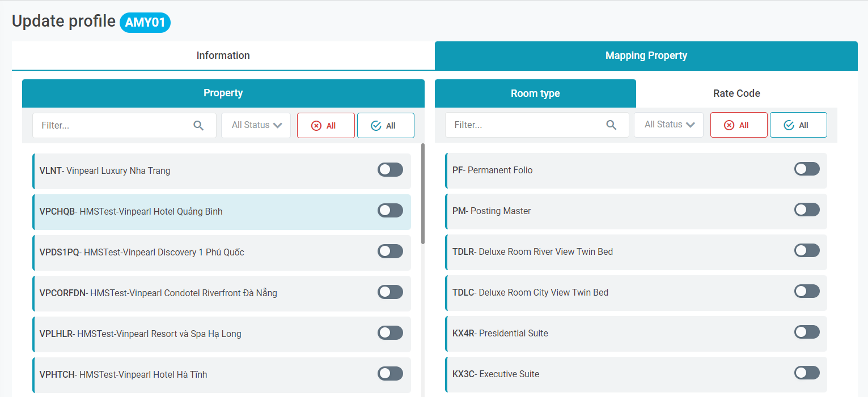The height and width of the screenshot is (397, 868).
Task: Toggle on VPCHQB Vinpearl Hotel Quảng Bình
Action: (x=390, y=211)
